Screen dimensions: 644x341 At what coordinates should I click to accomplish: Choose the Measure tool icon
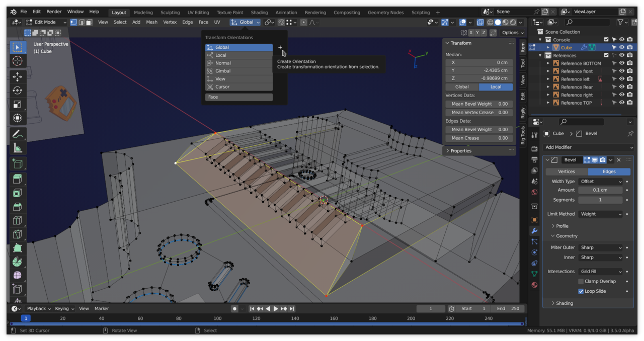(18, 148)
